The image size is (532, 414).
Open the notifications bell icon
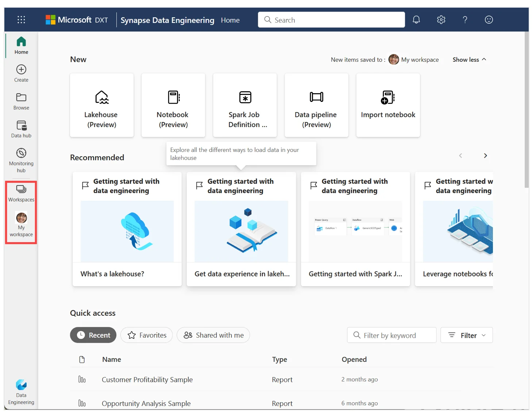(x=416, y=20)
